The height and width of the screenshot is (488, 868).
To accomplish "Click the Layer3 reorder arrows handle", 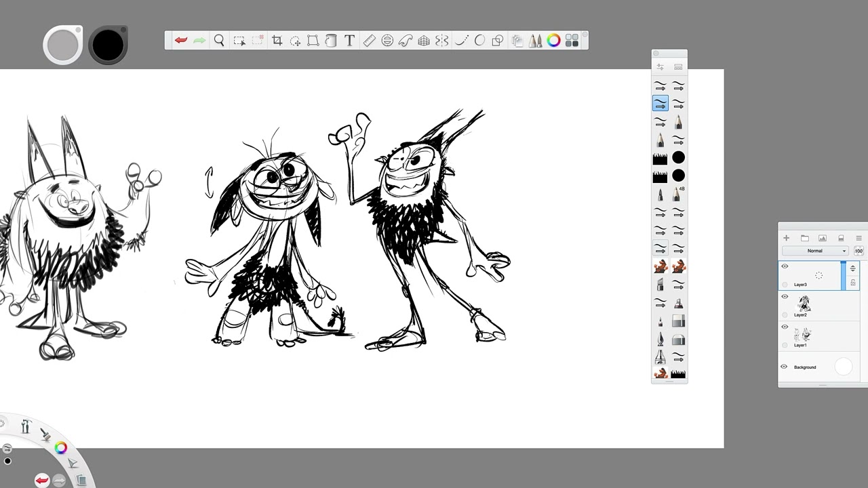I will click(x=852, y=268).
